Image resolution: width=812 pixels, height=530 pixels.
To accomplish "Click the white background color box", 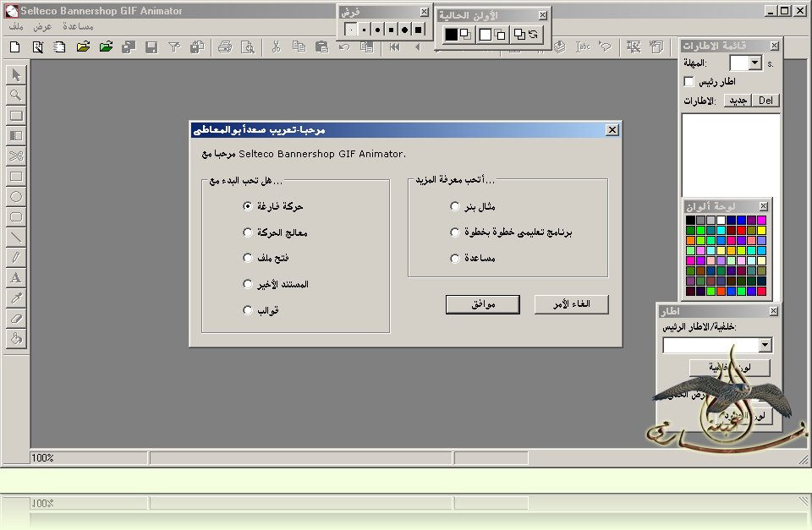I will tap(486, 35).
